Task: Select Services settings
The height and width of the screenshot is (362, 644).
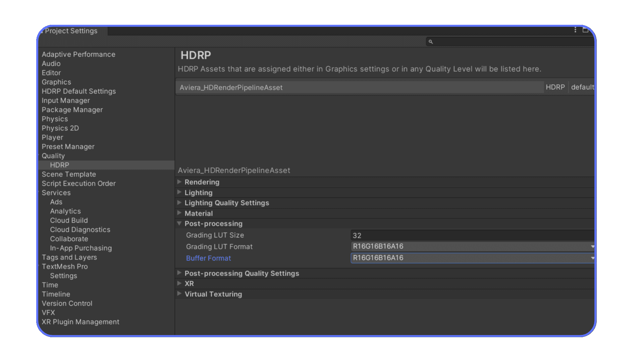Action: [x=56, y=193]
